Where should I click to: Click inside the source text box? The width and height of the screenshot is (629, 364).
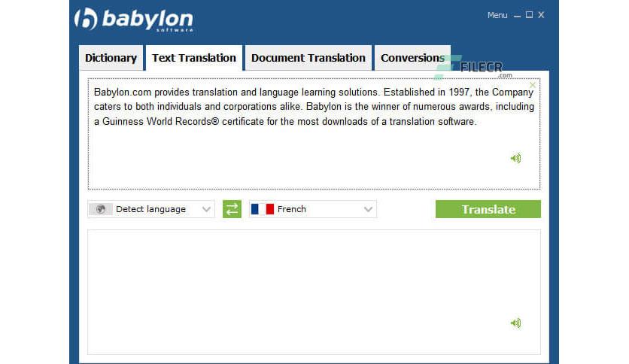(314, 134)
